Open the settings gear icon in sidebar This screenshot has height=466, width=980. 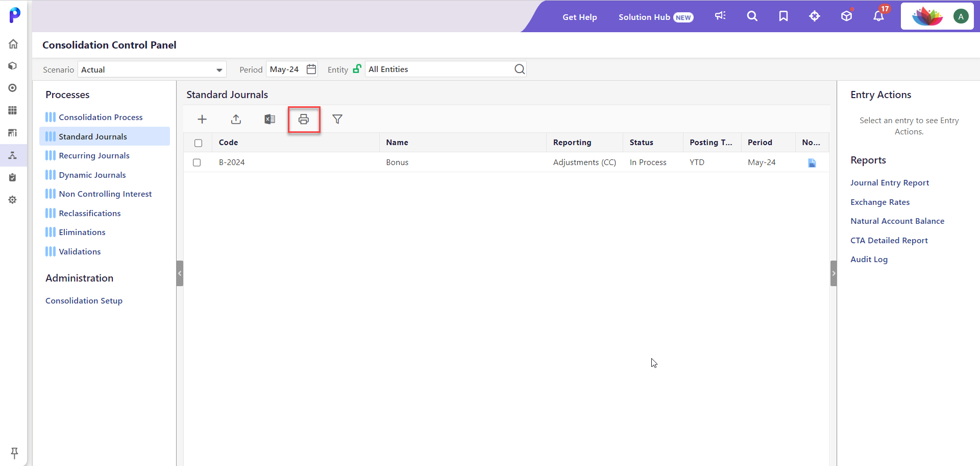tap(13, 200)
